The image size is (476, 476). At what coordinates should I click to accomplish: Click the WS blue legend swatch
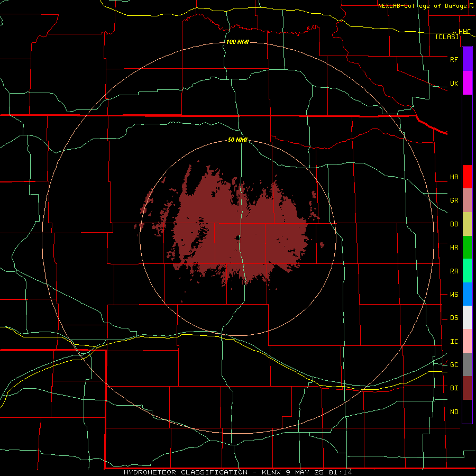467,294
